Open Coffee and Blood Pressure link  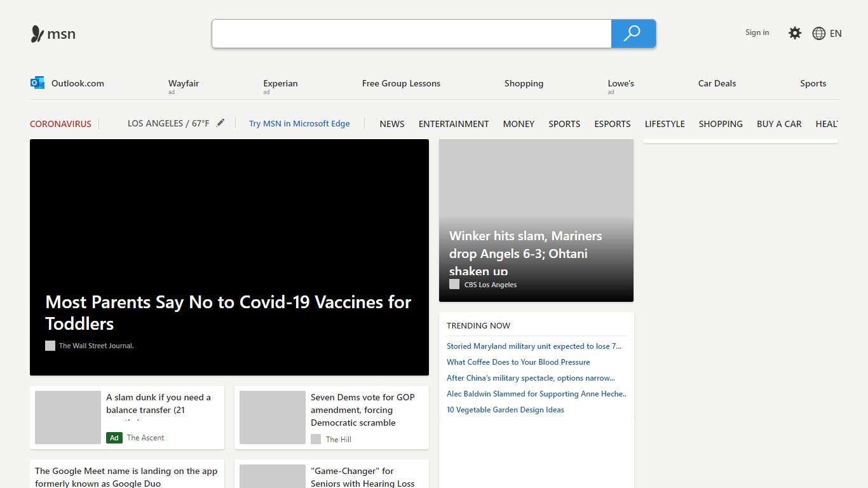(x=518, y=362)
